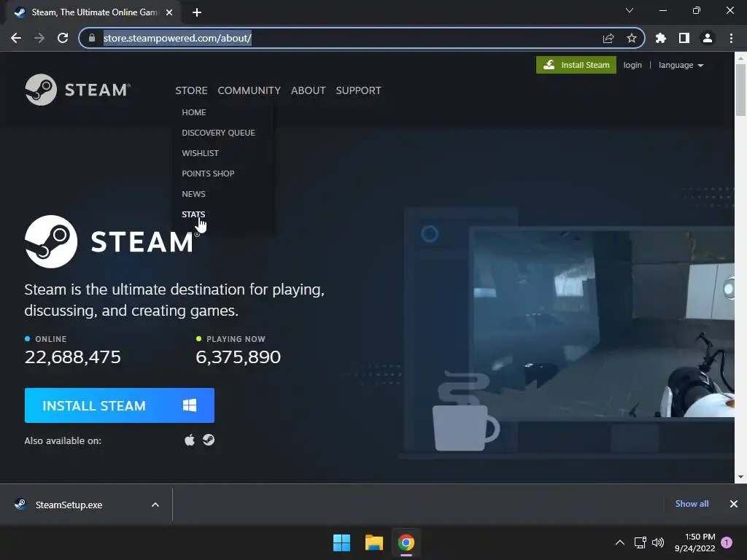Click the scrollbar down arrow
The height and width of the screenshot is (560, 747).
740,477
